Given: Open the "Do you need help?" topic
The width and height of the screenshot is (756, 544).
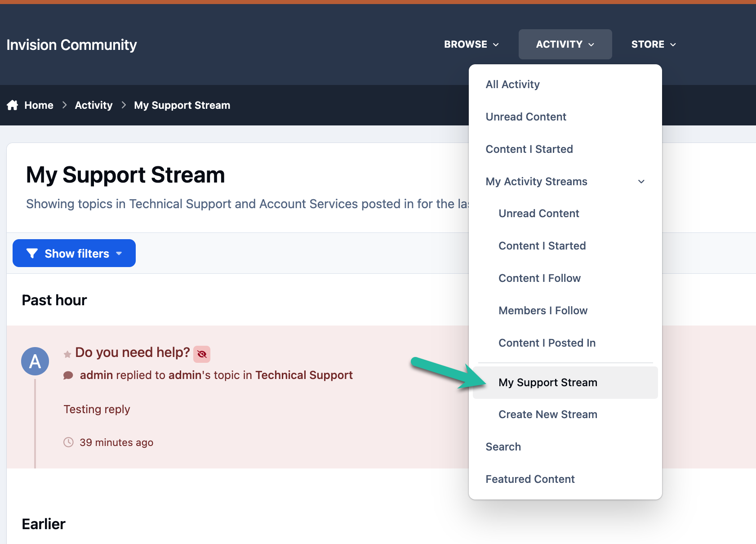Looking at the screenshot, I should click(133, 352).
